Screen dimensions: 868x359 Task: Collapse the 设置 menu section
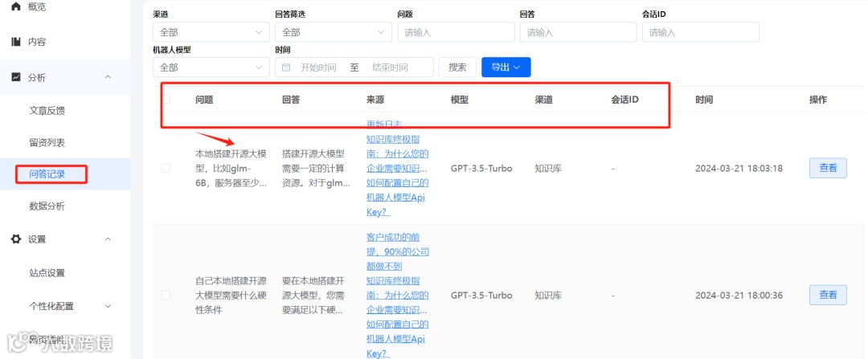pos(108,239)
